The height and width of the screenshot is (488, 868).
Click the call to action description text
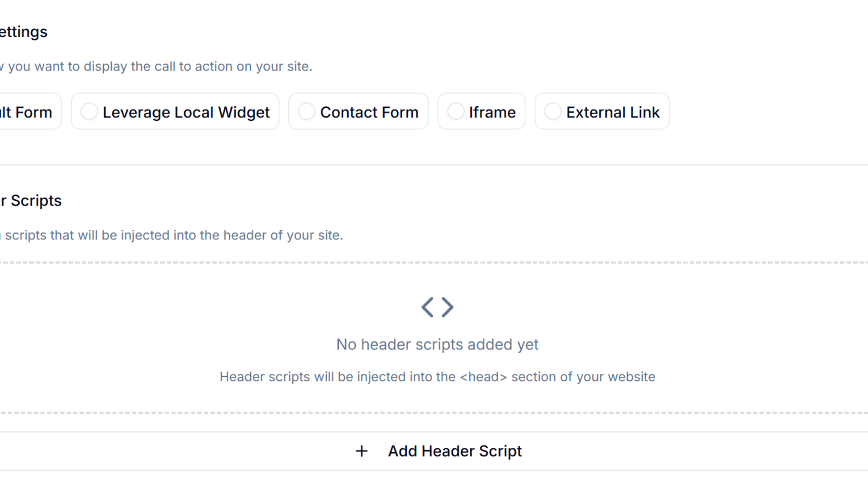156,66
